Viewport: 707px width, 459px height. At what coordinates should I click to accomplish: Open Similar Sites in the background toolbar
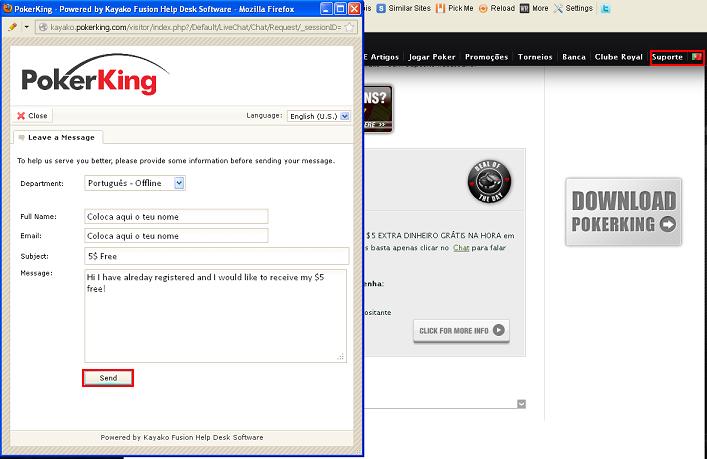pyautogui.click(x=404, y=8)
